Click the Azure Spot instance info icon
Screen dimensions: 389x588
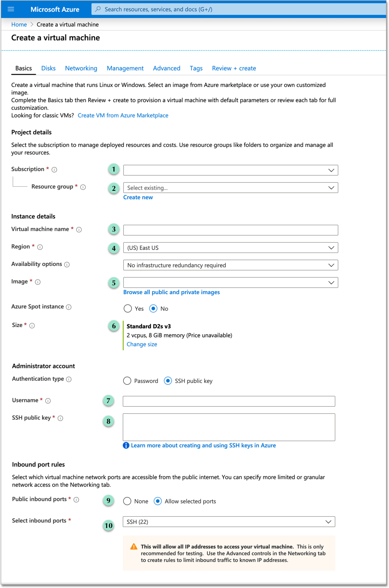pyautogui.click(x=68, y=306)
